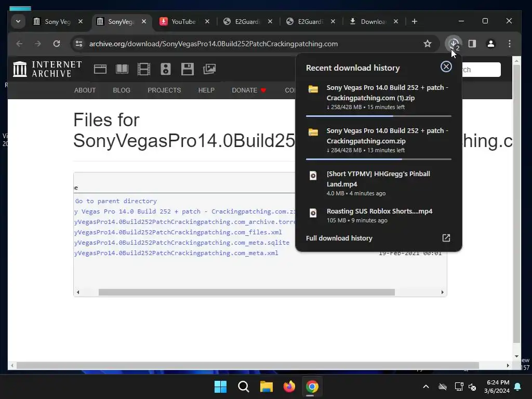The width and height of the screenshot is (532, 399).
Task: Open the notifications bell in tray
Action: [518, 387]
